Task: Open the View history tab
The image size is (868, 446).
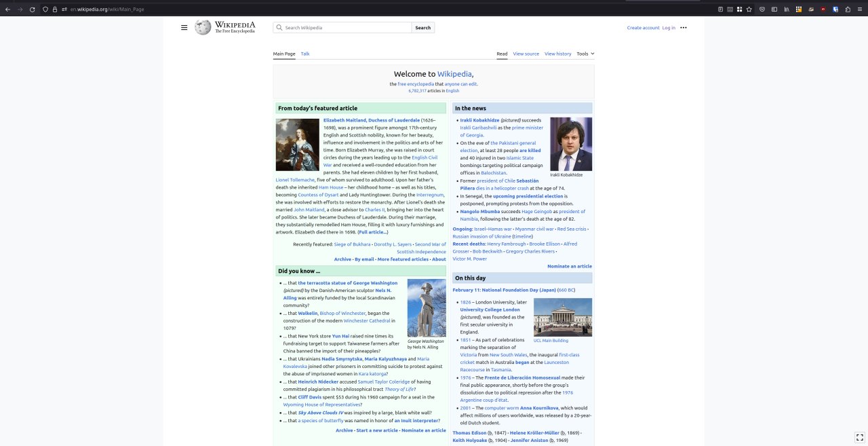Action: tap(557, 54)
